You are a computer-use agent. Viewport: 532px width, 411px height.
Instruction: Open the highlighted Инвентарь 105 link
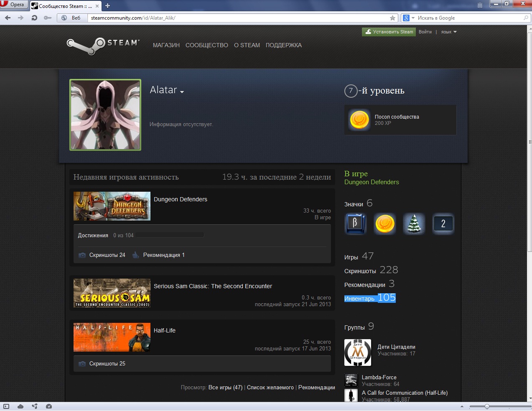(370, 298)
